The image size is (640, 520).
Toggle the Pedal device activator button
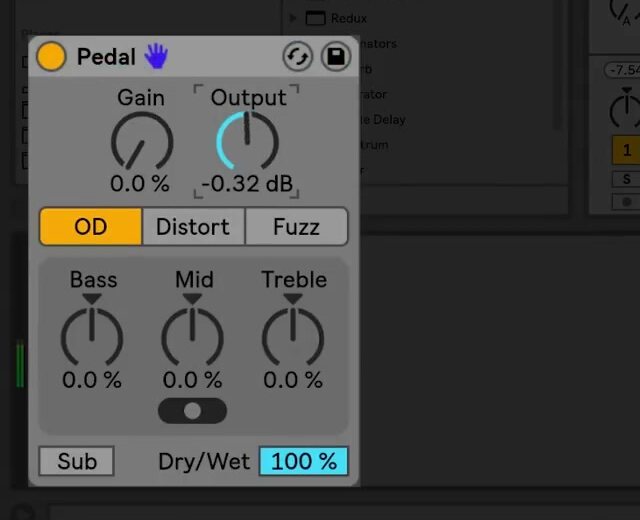tap(51, 56)
